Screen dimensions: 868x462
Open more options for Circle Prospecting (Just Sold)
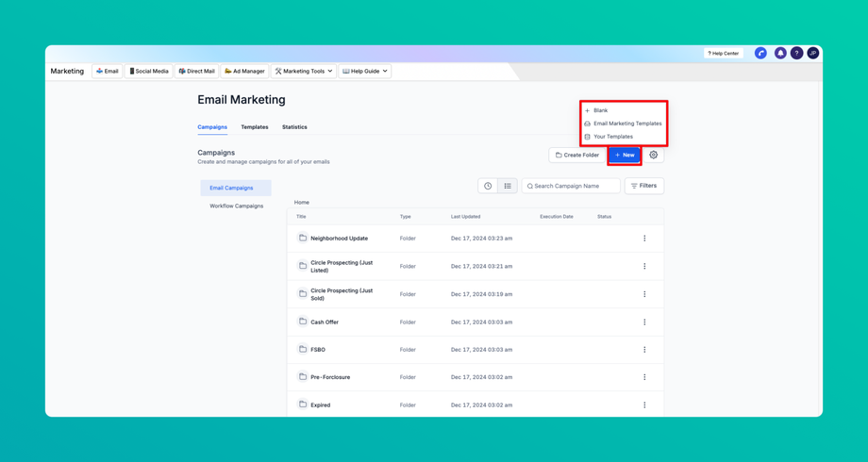click(x=644, y=294)
